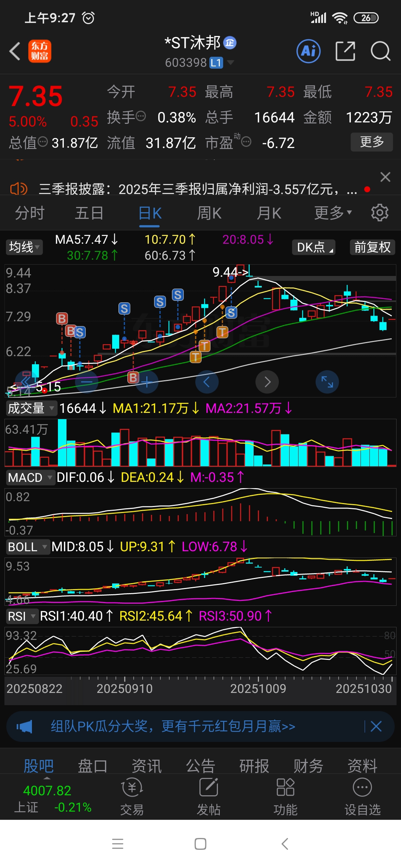
Task: Tap the 20251009 date label
Action: click(x=258, y=688)
